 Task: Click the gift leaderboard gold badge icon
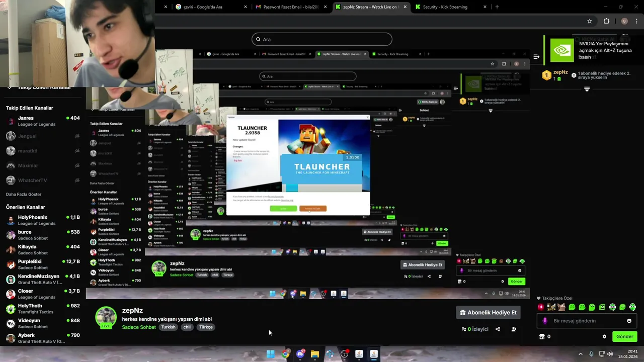click(547, 75)
